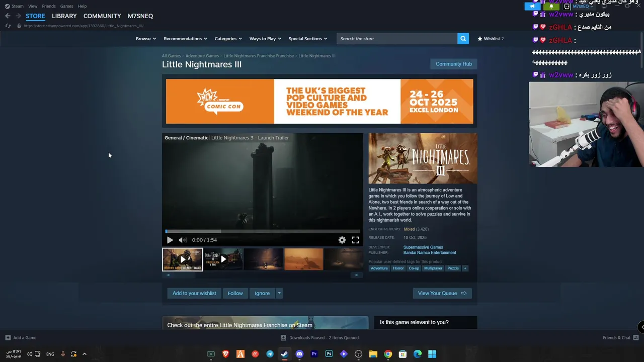Click the thumbnail strip right arrow

[357, 275]
